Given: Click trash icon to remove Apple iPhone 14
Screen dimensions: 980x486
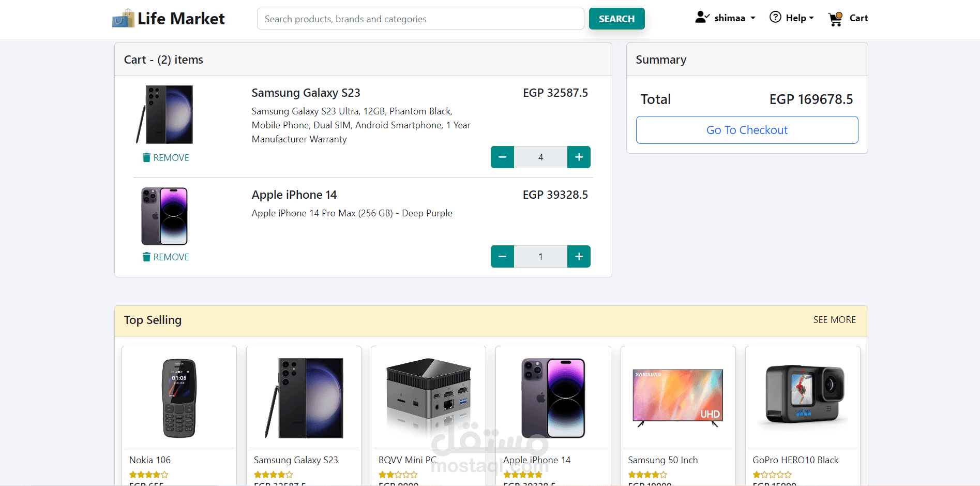Looking at the screenshot, I should 147,257.
